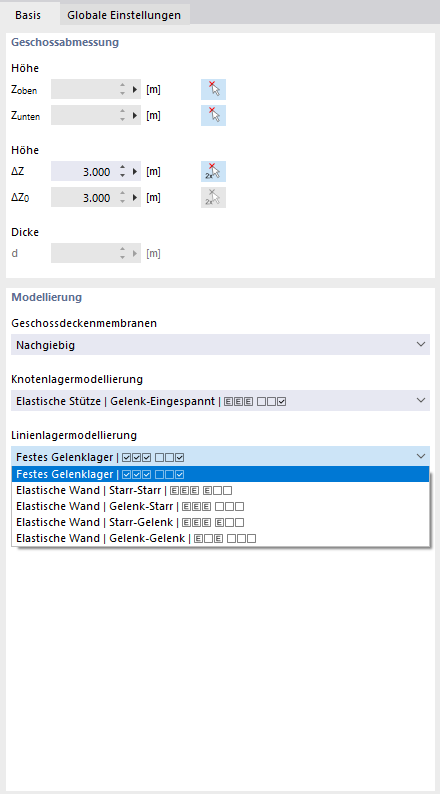The width and height of the screenshot is (440, 794).
Task: Choose Elastische Wand | Gelenk-Starr option
Action: coord(220,506)
